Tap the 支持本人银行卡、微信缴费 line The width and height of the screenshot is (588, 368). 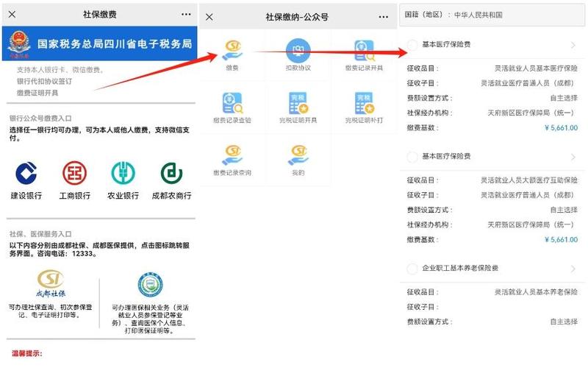point(60,70)
